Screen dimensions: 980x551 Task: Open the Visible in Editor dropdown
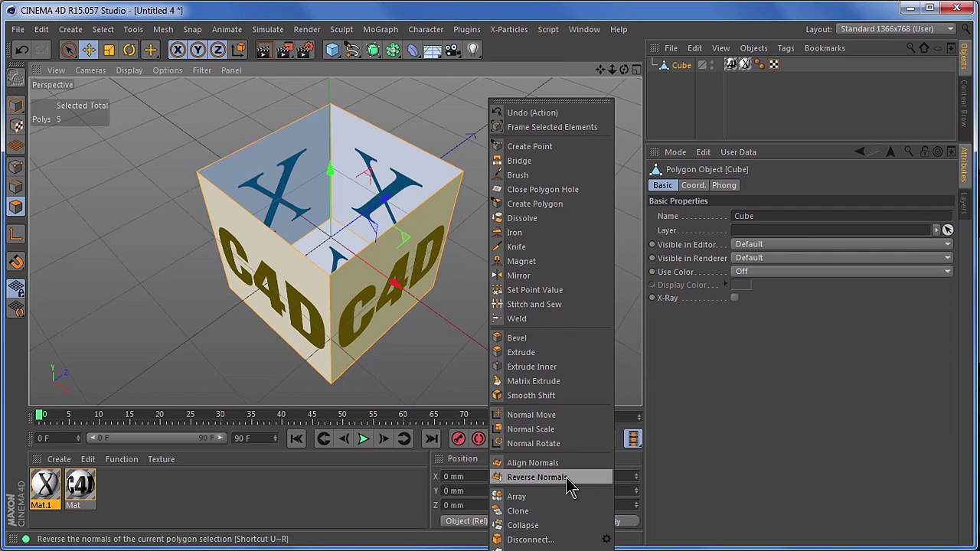842,244
